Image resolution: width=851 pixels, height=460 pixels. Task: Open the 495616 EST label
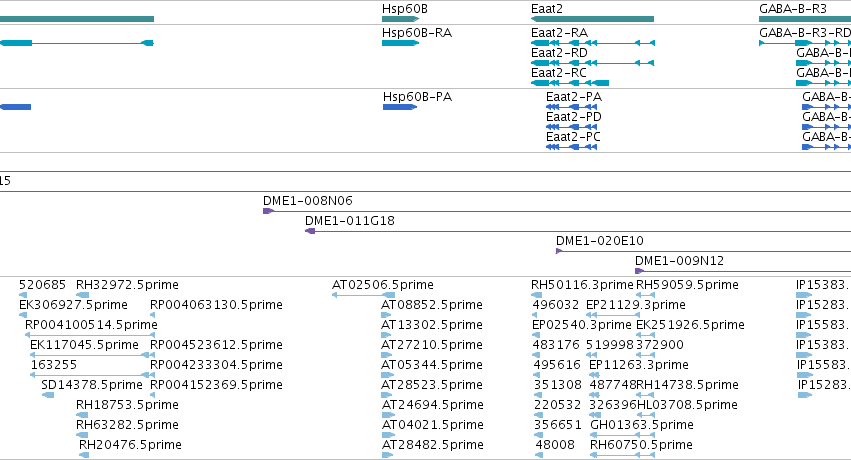point(557,365)
